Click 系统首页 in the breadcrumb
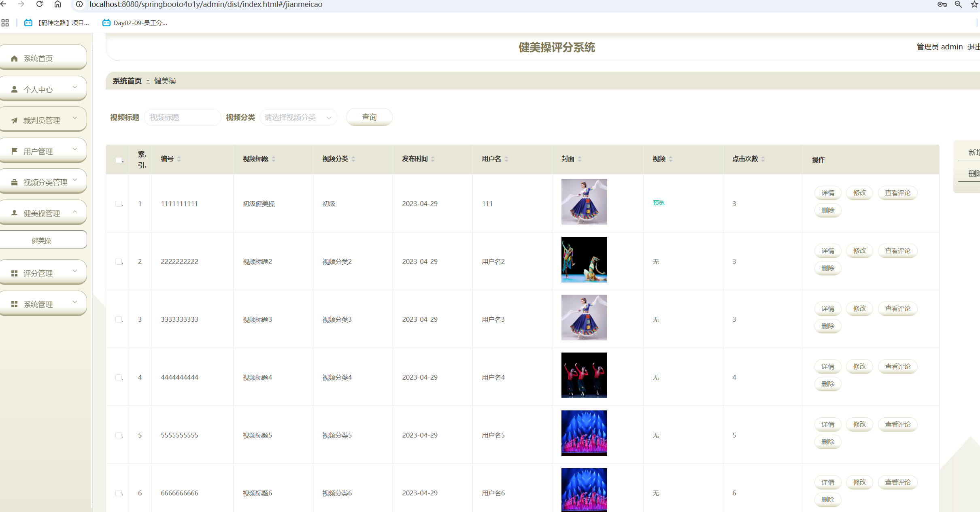This screenshot has width=980, height=512. (x=127, y=81)
